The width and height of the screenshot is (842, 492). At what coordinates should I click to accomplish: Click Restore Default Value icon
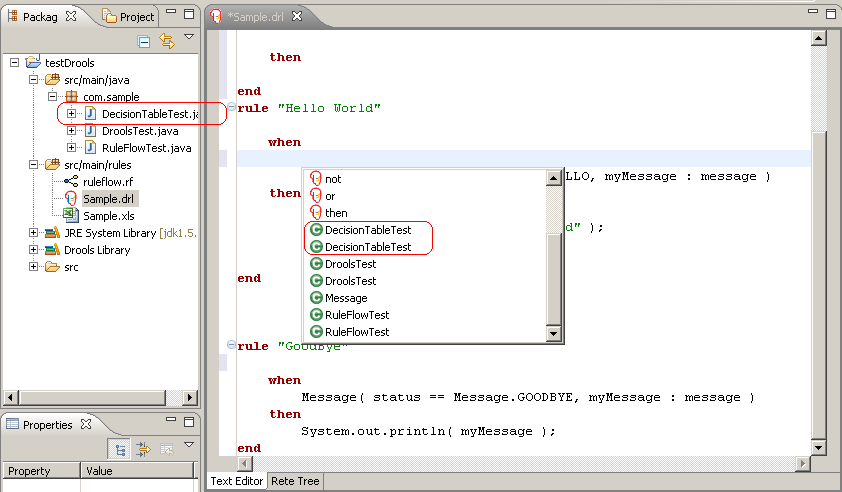pos(166,449)
